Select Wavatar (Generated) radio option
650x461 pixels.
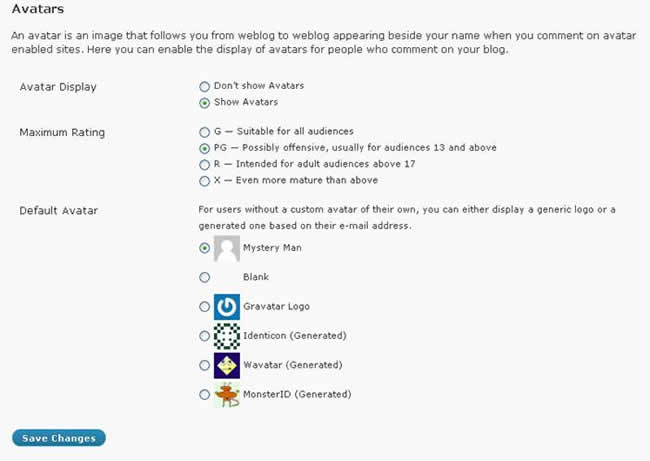(x=204, y=365)
